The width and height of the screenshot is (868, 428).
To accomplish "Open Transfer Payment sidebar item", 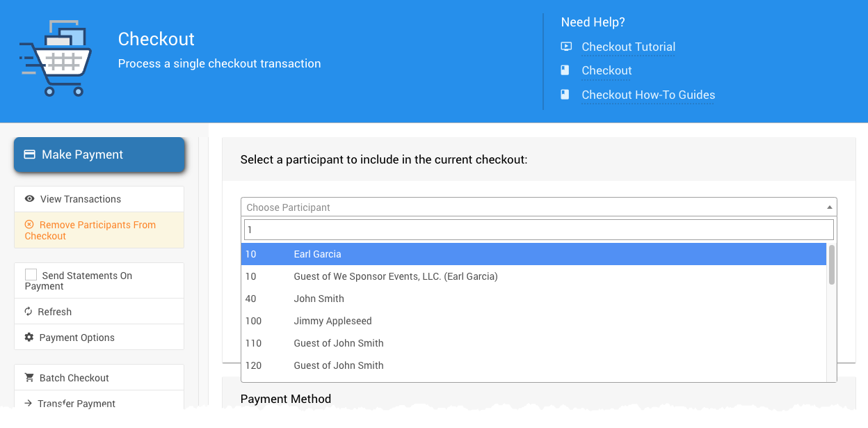I will click(x=77, y=403).
